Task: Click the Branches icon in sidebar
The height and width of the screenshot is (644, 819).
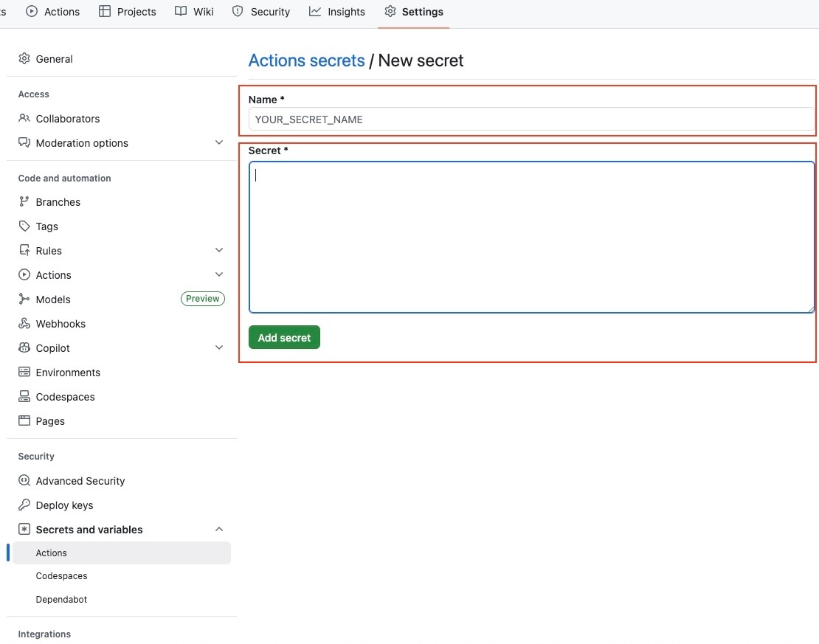Action: coord(24,202)
